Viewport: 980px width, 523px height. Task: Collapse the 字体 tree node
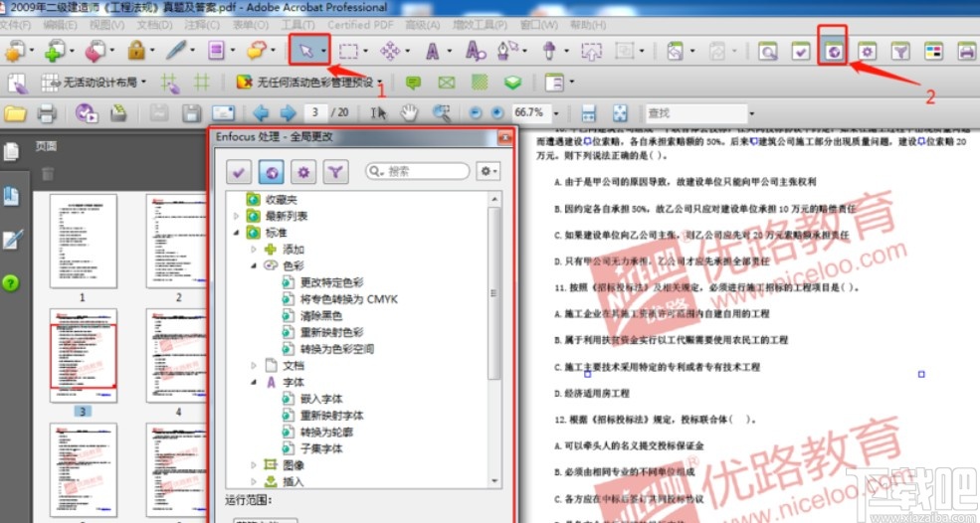[x=254, y=382]
